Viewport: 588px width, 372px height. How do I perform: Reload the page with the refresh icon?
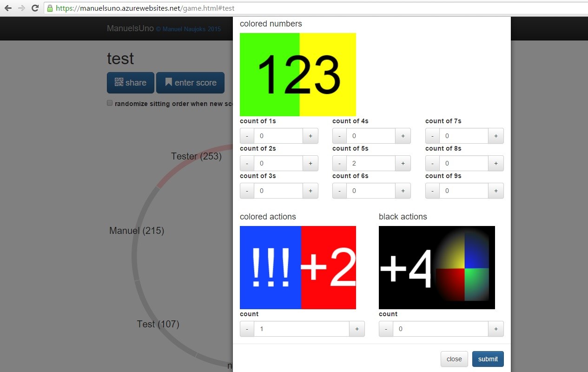pyautogui.click(x=35, y=8)
